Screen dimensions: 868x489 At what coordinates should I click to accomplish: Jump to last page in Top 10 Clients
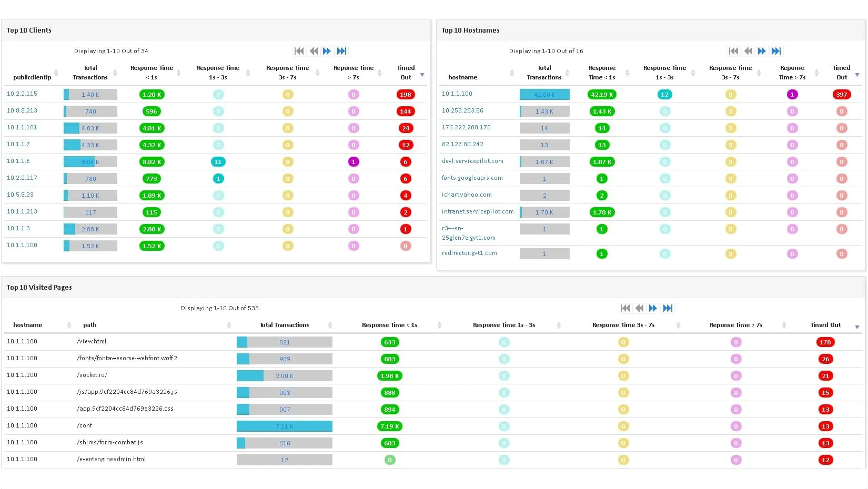click(341, 51)
